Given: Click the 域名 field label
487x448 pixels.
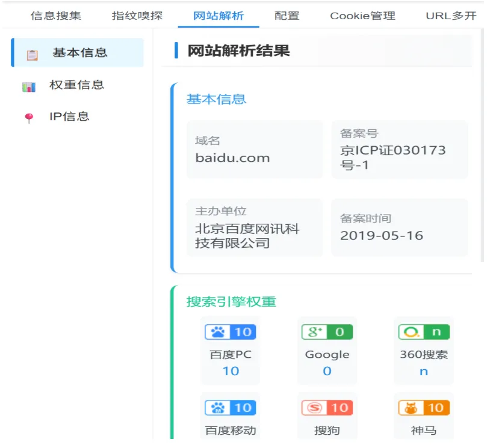Looking at the screenshot, I should click(x=208, y=141).
